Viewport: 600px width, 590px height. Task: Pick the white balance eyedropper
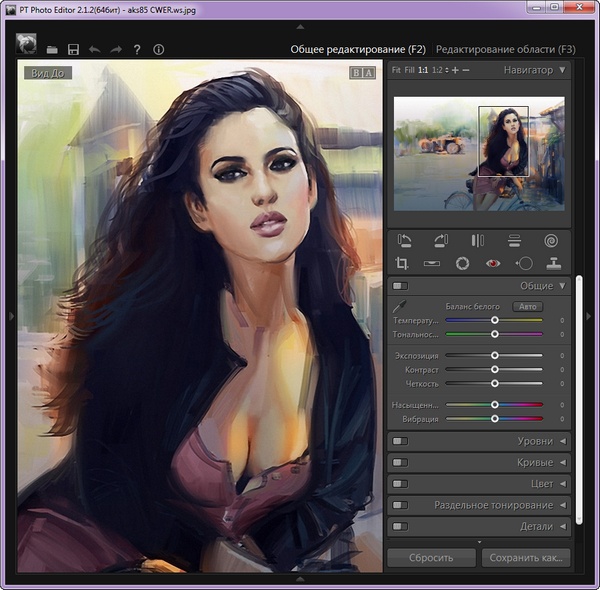(x=399, y=305)
